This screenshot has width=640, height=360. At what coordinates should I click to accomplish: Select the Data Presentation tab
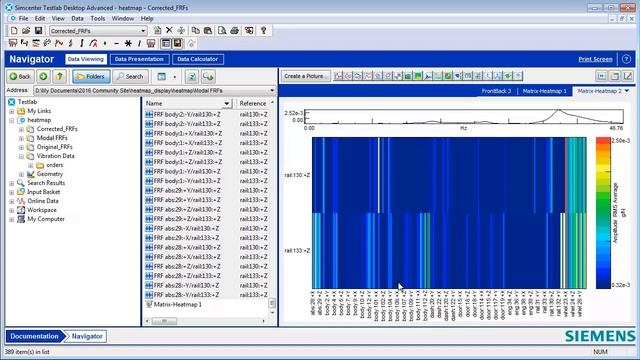[x=139, y=59]
